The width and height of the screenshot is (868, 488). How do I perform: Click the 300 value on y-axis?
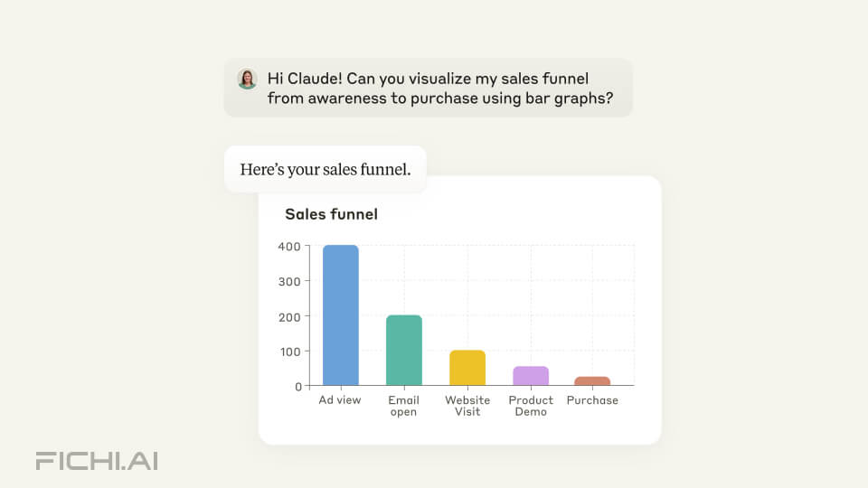tap(289, 282)
